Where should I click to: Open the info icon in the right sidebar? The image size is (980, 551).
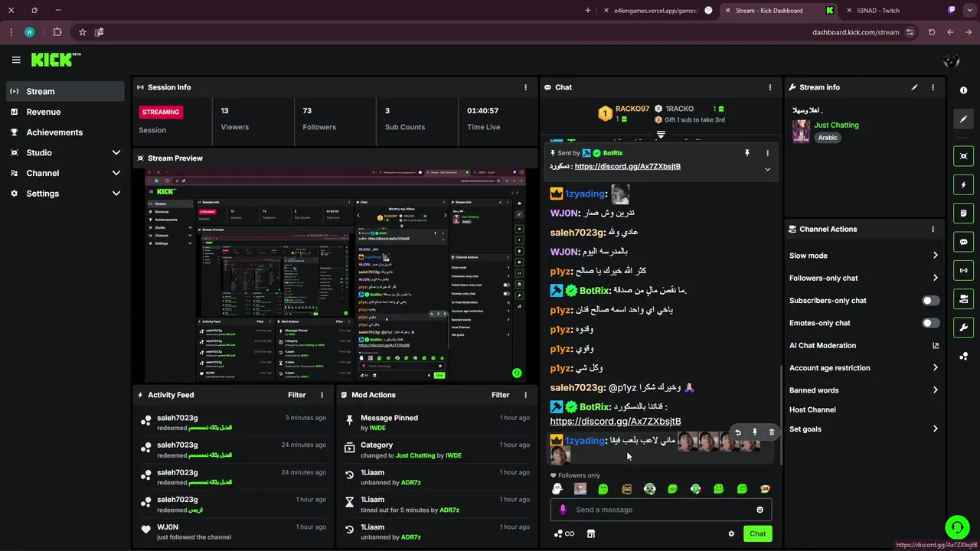[x=963, y=90]
